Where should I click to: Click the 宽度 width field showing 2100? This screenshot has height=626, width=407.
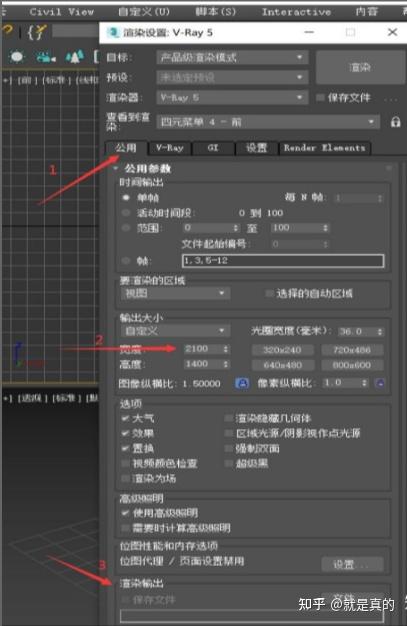(203, 349)
